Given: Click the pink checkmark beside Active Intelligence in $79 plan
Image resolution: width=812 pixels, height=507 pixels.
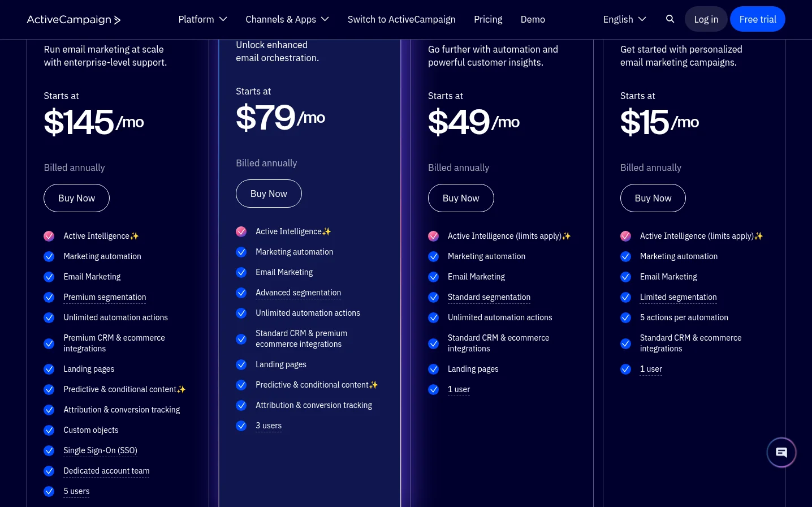Looking at the screenshot, I should (x=241, y=231).
